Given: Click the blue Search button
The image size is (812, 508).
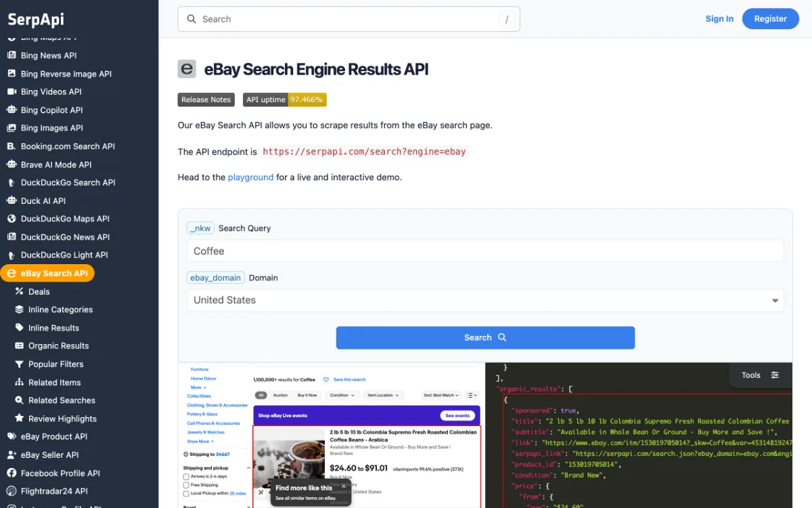Looking at the screenshot, I should (485, 337).
